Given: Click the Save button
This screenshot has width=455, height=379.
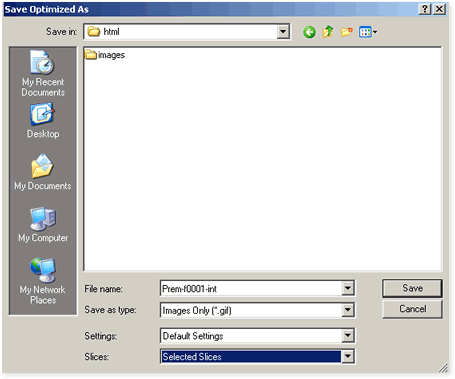Looking at the screenshot, I should [412, 288].
